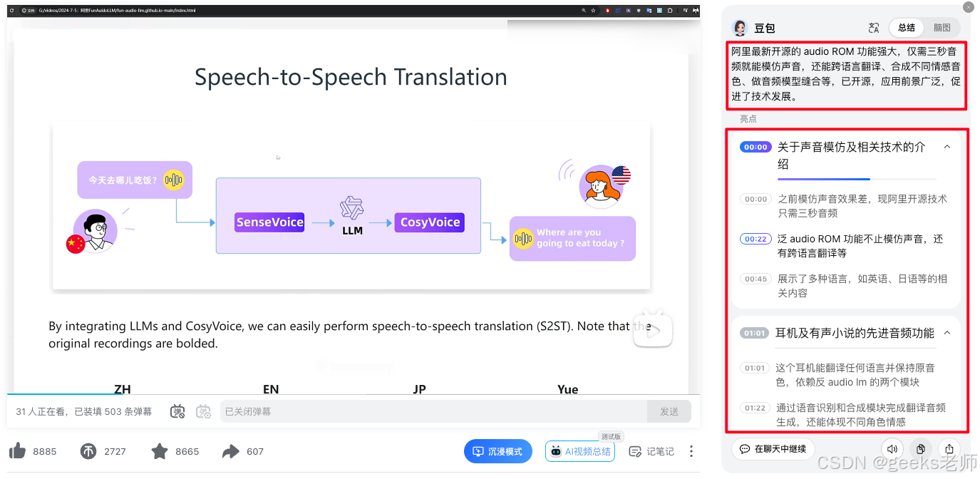Click the copy summary icon
980x479 pixels.
coord(920,449)
